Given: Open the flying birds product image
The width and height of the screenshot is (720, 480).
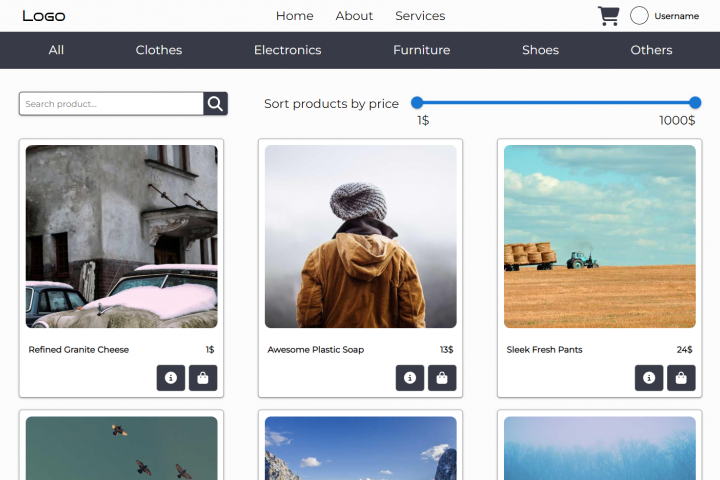Looking at the screenshot, I should (x=122, y=448).
